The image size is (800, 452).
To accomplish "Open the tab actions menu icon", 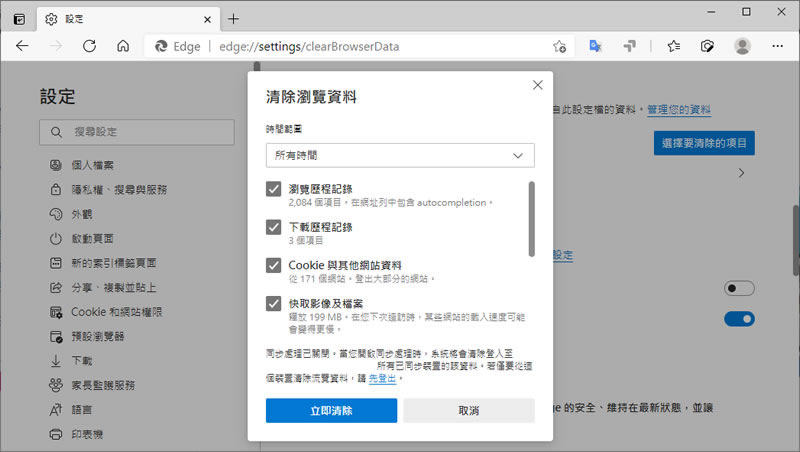I will click(x=19, y=19).
